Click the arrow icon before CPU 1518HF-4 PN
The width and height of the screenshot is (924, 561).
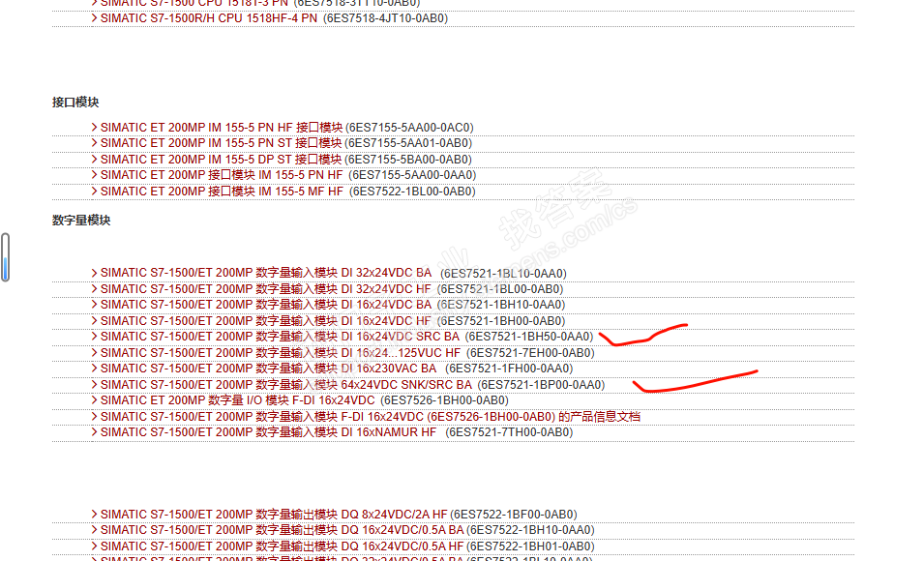94,18
